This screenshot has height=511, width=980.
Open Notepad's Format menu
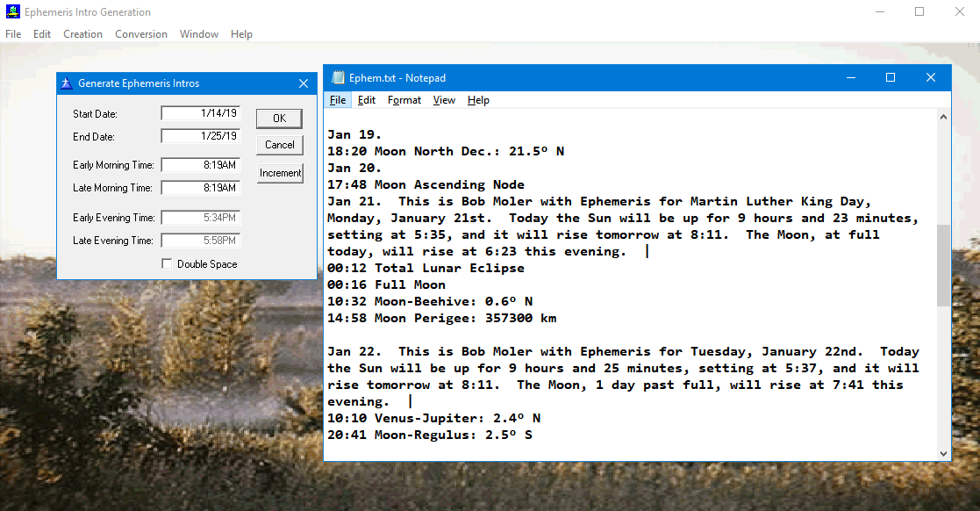pyautogui.click(x=404, y=100)
